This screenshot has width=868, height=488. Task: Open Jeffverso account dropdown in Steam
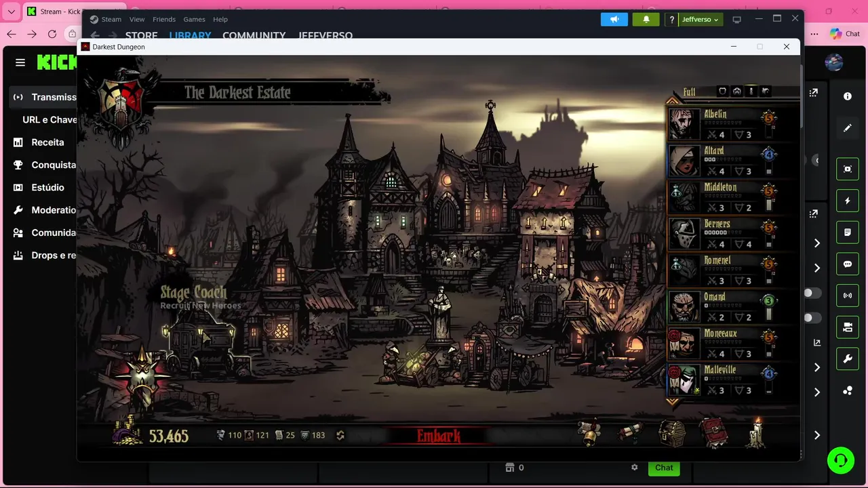(700, 20)
